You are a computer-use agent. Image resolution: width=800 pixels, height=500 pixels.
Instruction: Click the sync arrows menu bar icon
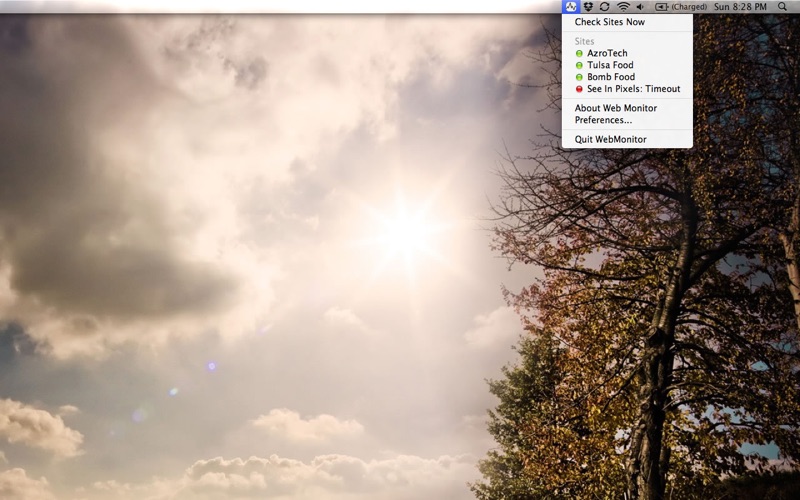pos(605,7)
